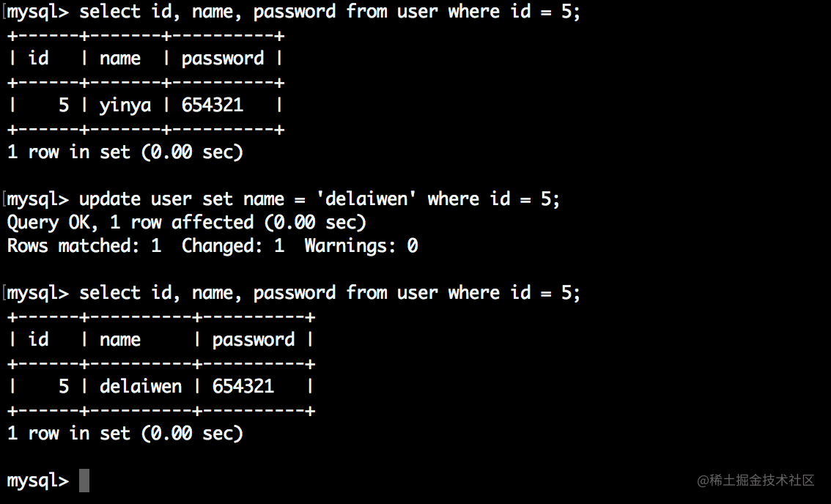Click the id value 5 in second table

click(64, 386)
